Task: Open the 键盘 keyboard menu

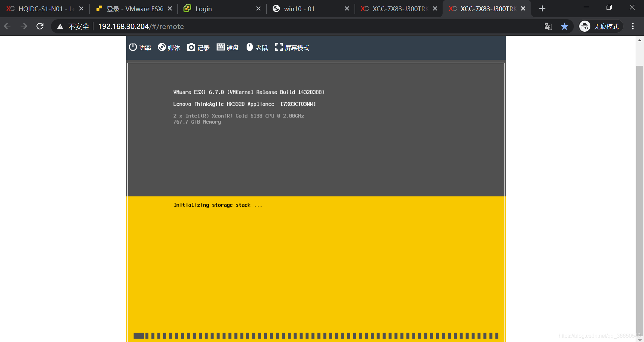Action: pyautogui.click(x=228, y=48)
